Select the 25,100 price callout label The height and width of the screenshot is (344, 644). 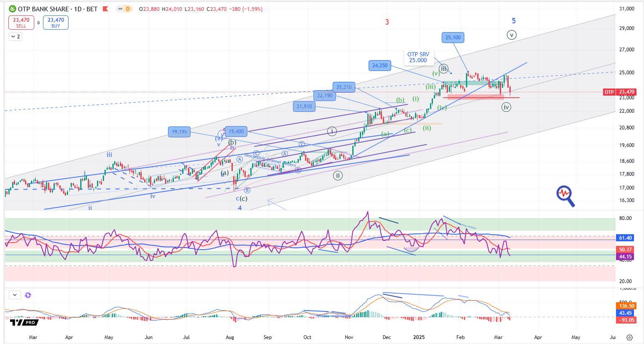pyautogui.click(x=453, y=38)
